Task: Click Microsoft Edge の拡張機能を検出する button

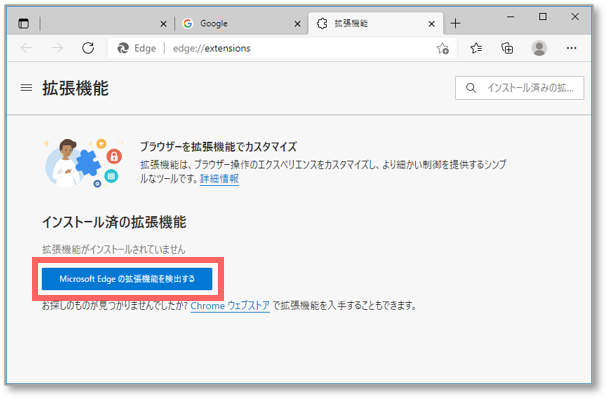Action: point(127,279)
